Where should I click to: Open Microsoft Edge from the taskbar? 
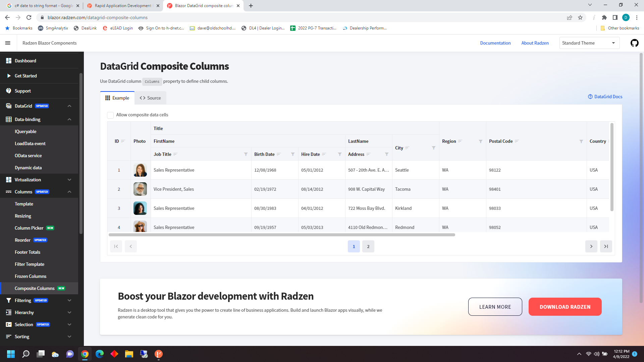[100, 354]
